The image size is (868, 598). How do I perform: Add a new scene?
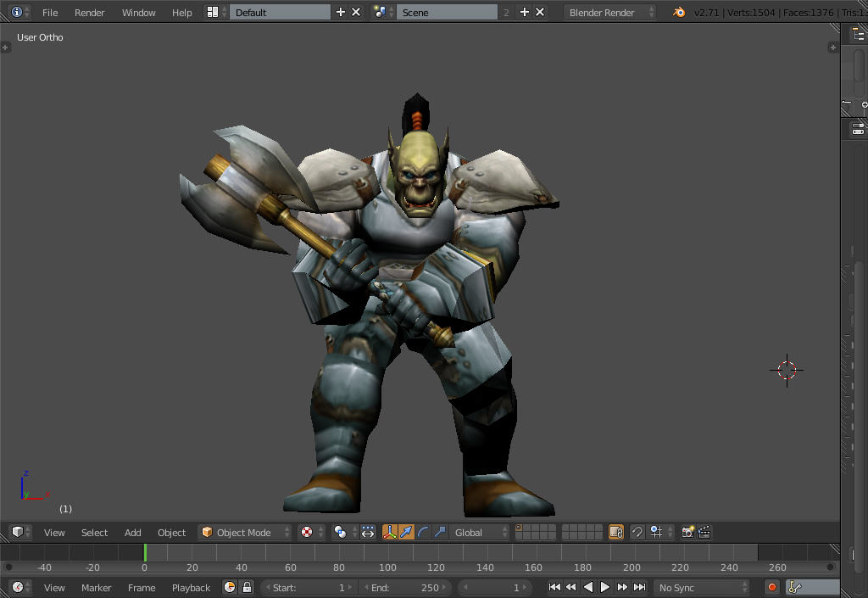pos(524,12)
